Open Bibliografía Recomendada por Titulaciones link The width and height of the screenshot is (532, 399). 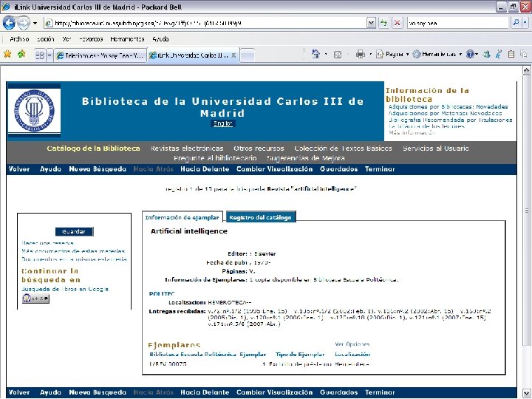point(450,120)
